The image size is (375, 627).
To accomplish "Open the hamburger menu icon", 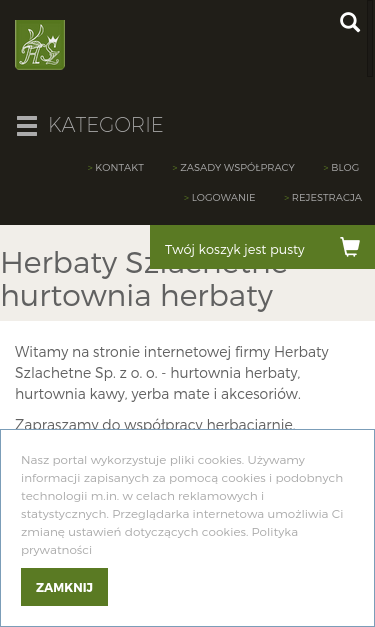I will click(27, 126).
